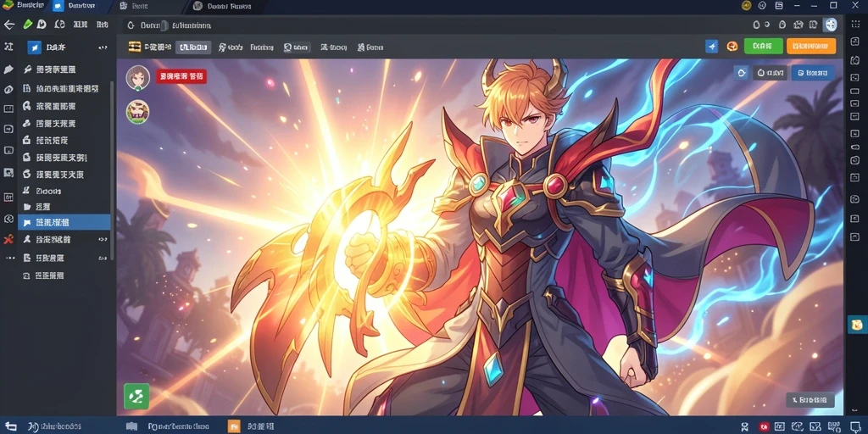Click the green square button over artwork
Viewport: 868px width, 434px height.
tap(136, 397)
